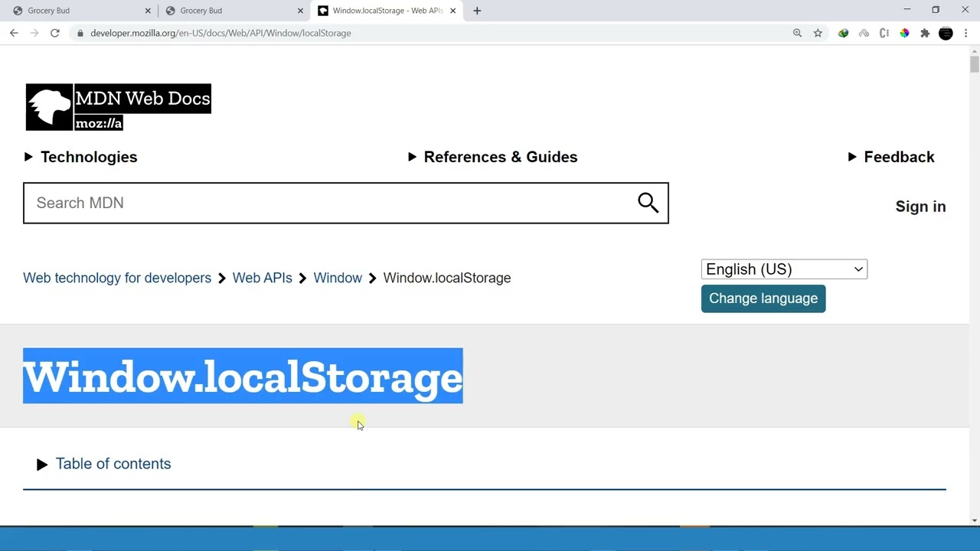
Task: Open the extensions puzzle icon
Action: pos(925,33)
